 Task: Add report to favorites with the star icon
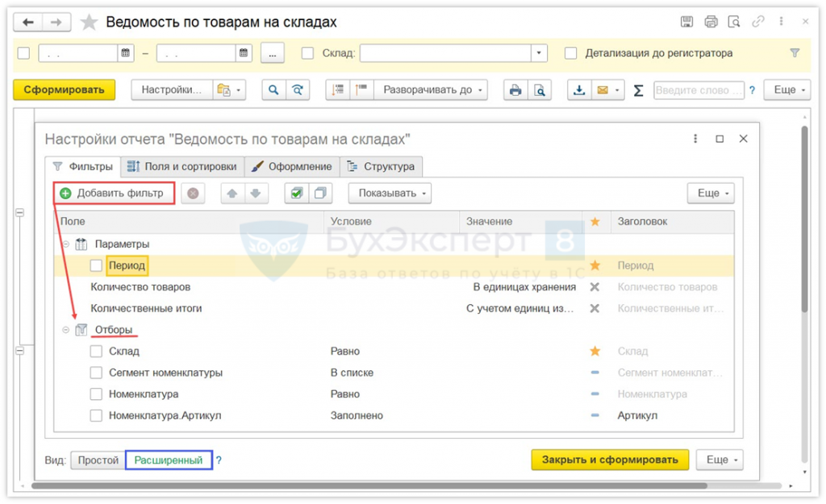point(89,22)
